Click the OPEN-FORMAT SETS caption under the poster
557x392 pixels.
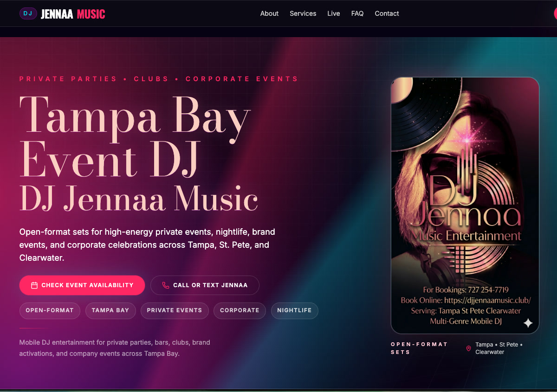pos(419,348)
